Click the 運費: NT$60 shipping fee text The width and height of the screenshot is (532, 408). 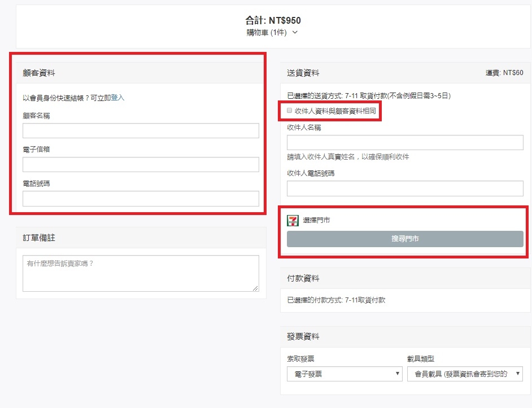tap(504, 73)
